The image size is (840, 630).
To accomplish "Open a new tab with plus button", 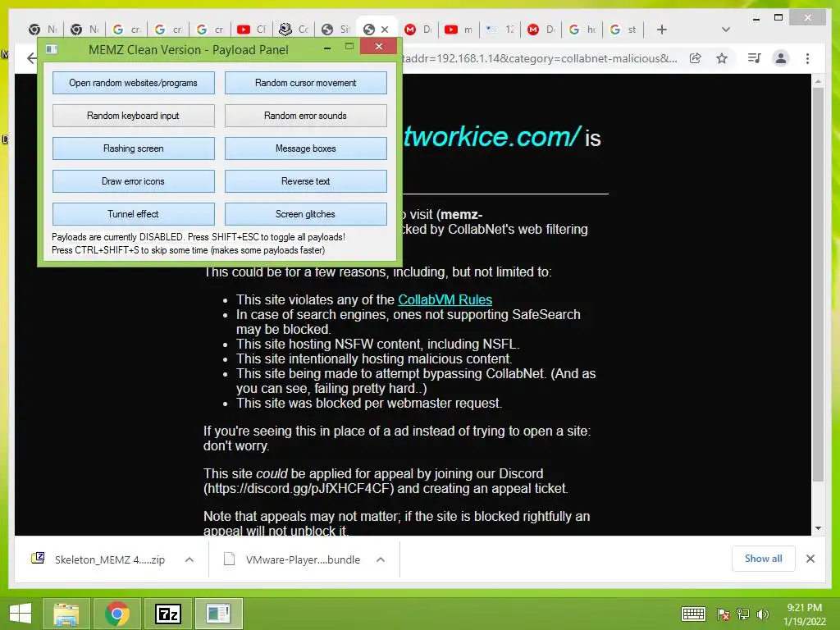I will click(662, 30).
